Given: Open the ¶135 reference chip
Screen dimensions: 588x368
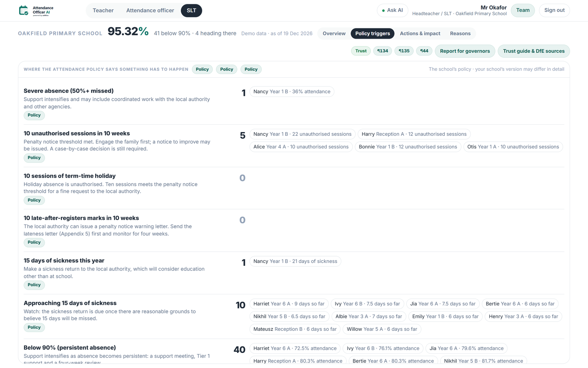Looking at the screenshot, I should (x=404, y=51).
